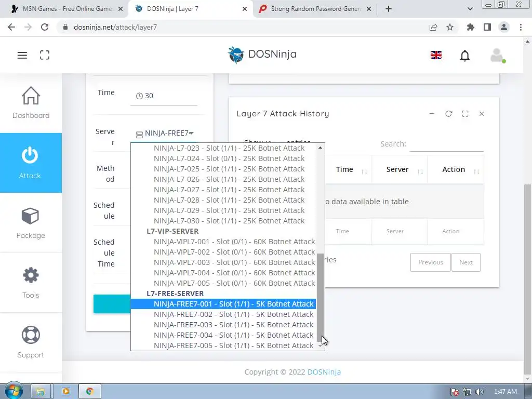Toggle fullscreen icon beside hamburger menu
The height and width of the screenshot is (399, 532).
tap(45, 55)
